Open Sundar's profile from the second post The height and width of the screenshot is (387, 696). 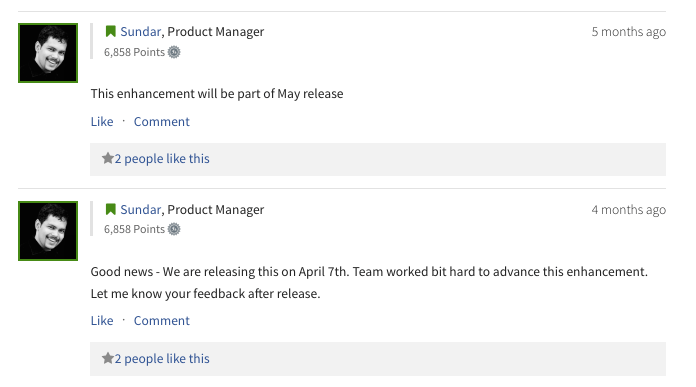(140, 209)
